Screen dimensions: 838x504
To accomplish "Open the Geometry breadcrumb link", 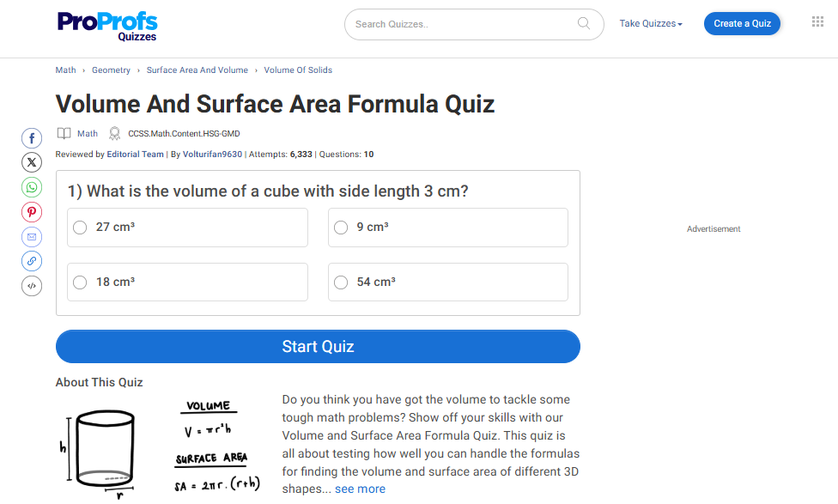I will [x=111, y=70].
